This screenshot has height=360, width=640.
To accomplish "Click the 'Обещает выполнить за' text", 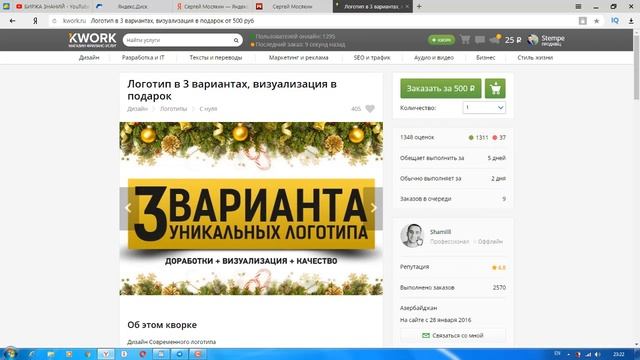I will pyautogui.click(x=432, y=158).
